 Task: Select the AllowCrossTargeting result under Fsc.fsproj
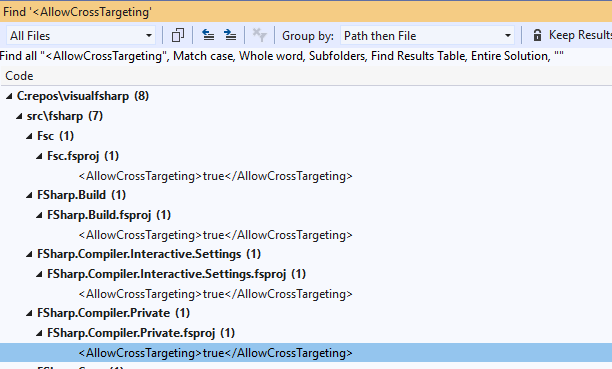point(215,176)
